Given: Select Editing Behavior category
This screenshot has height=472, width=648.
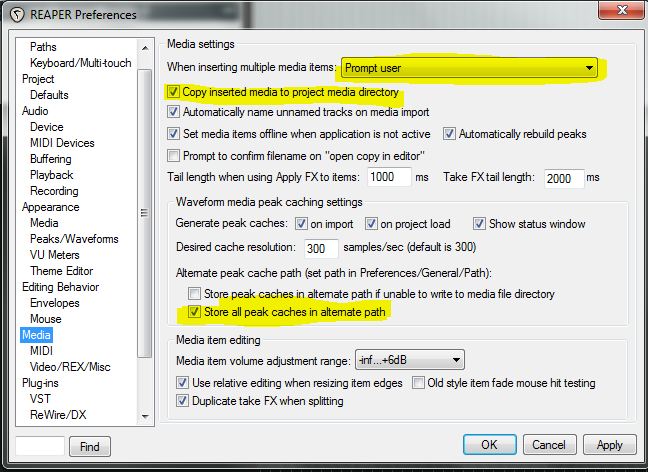Looking at the screenshot, I should (x=60, y=287).
